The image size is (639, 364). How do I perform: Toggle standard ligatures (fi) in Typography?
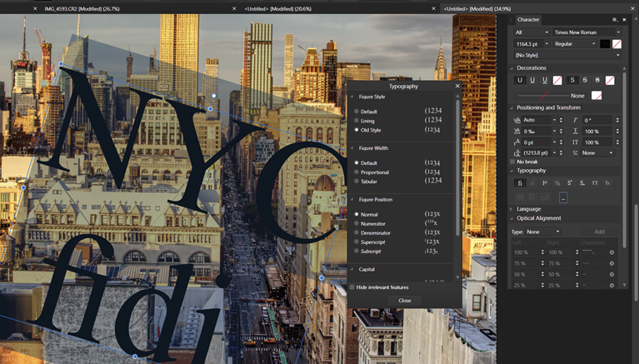[x=520, y=183]
